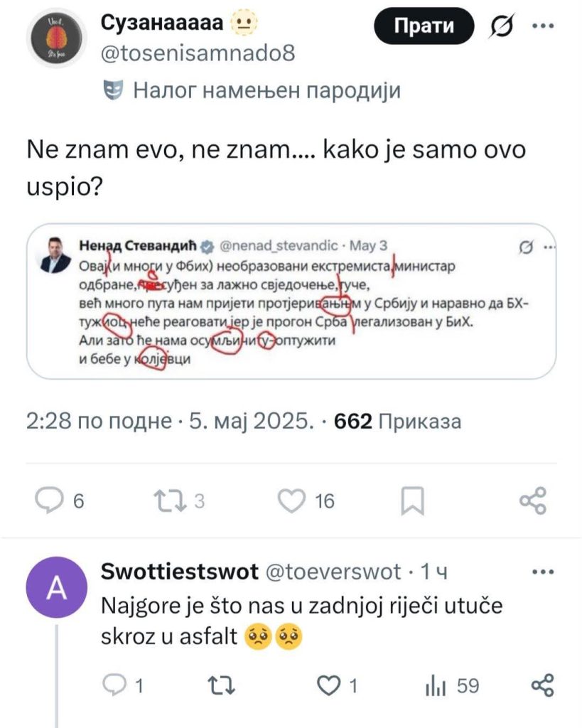Open three-dot menu in quoted tweet
The height and width of the screenshot is (728, 582).
546,247
